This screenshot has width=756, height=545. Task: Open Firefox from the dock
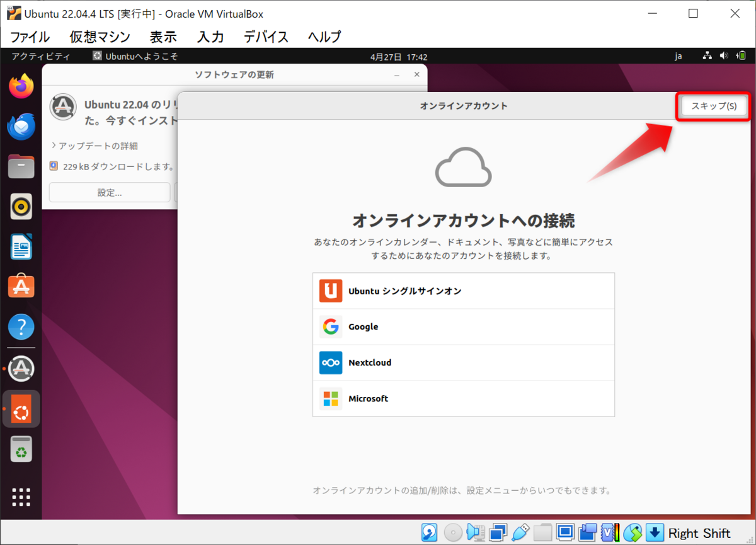pyautogui.click(x=21, y=86)
